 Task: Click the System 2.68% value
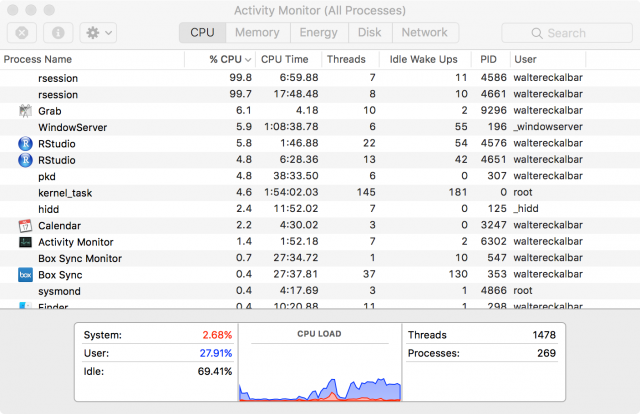[x=217, y=335]
